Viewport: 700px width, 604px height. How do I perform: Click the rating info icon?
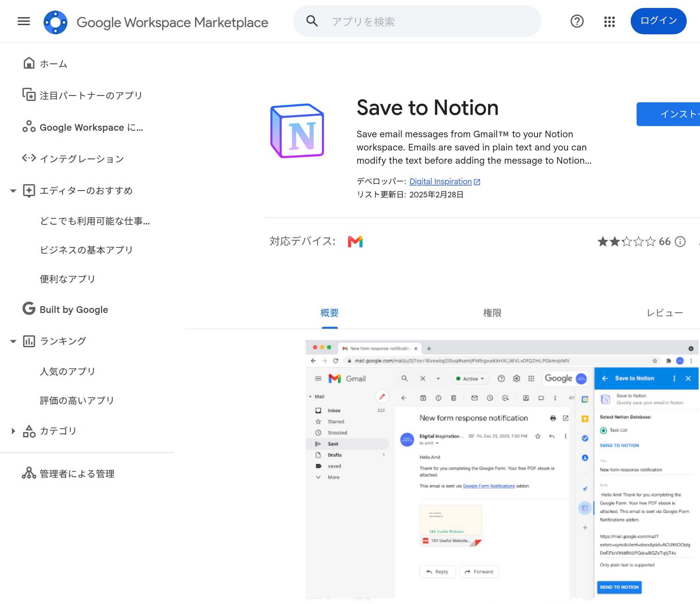680,241
